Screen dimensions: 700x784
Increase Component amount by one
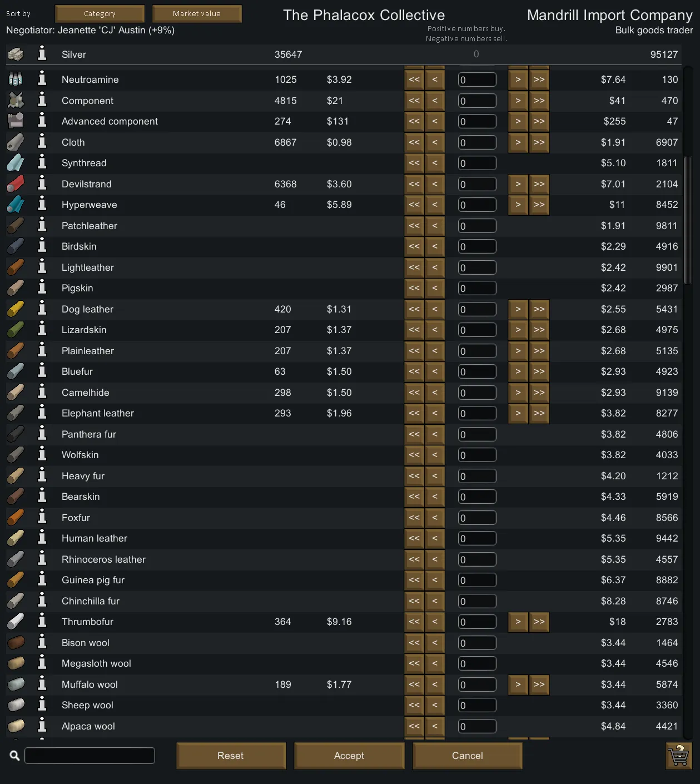tap(518, 101)
